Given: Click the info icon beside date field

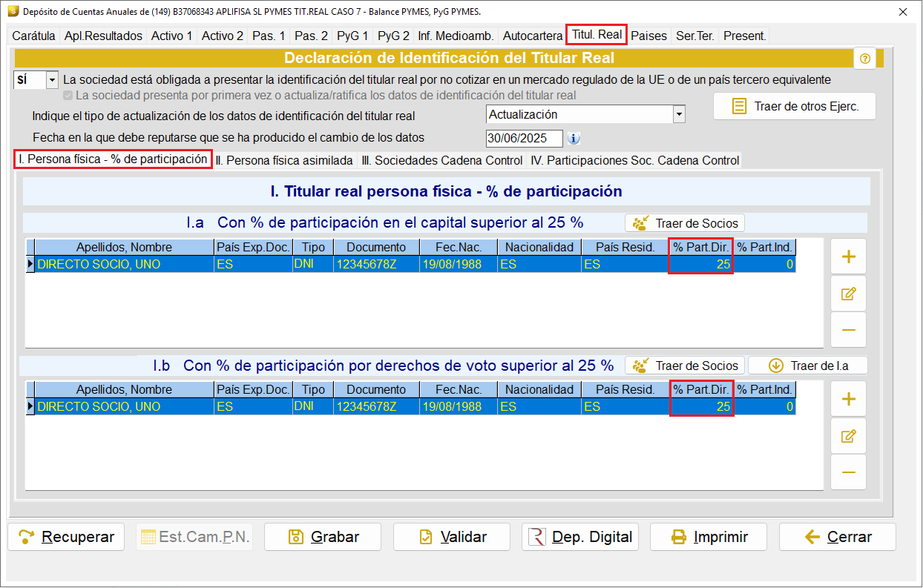Looking at the screenshot, I should tap(573, 138).
